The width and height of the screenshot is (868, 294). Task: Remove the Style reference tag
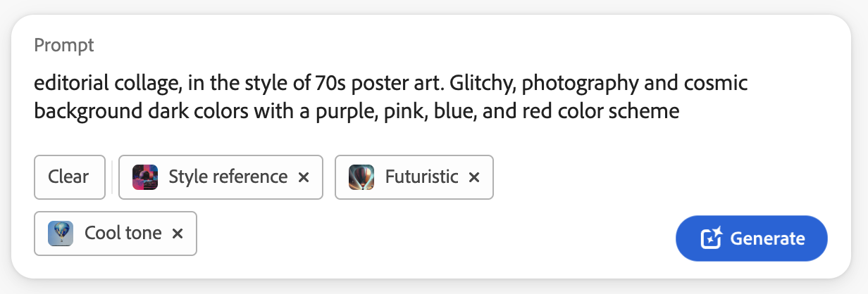304,177
